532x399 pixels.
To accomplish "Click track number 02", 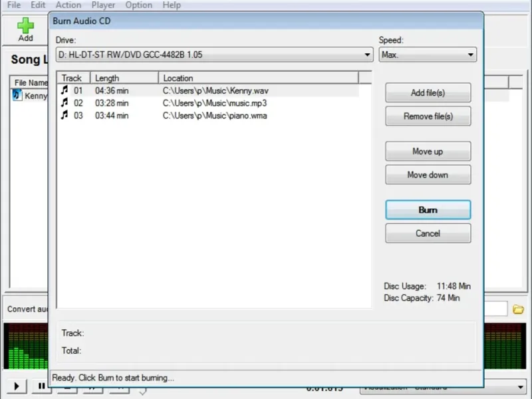I will (78, 103).
